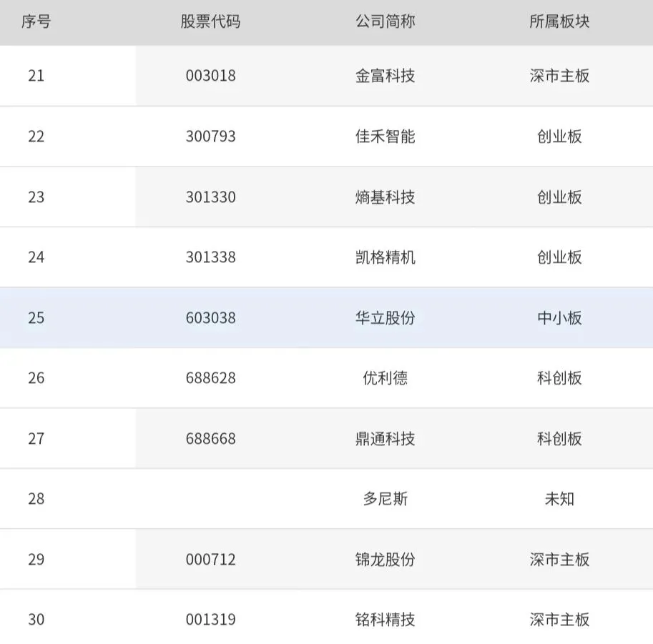Select stock code 688668
This screenshot has width=653, height=644.
(211, 439)
